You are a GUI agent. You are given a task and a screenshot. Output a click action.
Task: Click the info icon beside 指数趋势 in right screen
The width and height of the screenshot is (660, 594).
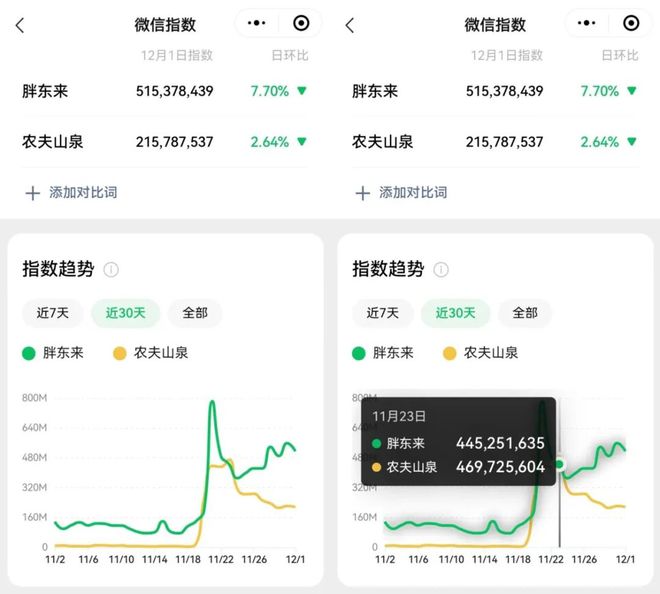pos(441,270)
